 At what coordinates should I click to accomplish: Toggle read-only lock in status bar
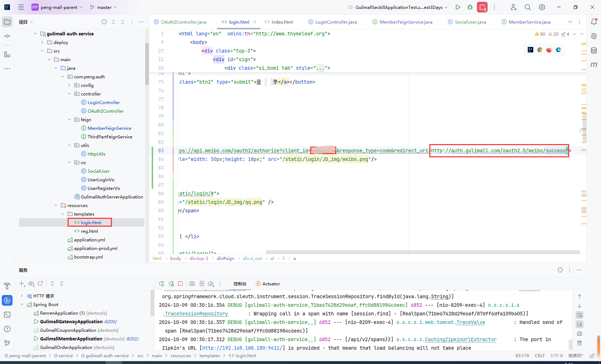pos(592,356)
